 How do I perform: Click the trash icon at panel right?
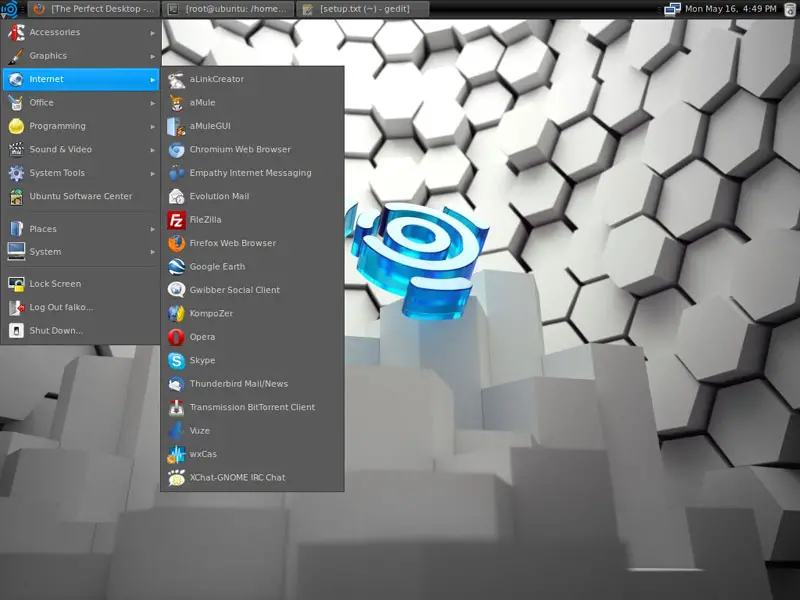790,9
